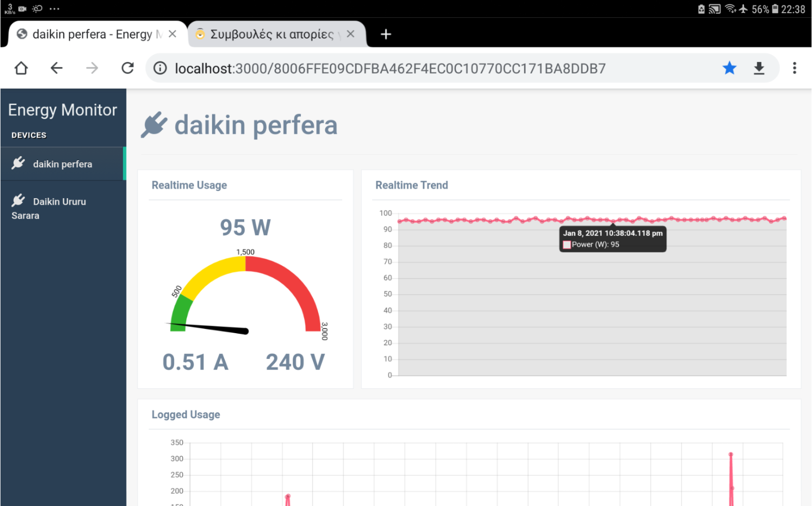812x506 pixels.
Task: Click the daikin perfera page heading text
Action: point(256,125)
